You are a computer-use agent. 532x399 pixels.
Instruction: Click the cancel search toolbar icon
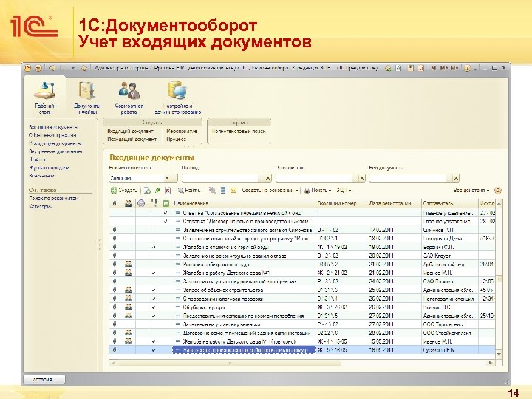tap(212, 191)
